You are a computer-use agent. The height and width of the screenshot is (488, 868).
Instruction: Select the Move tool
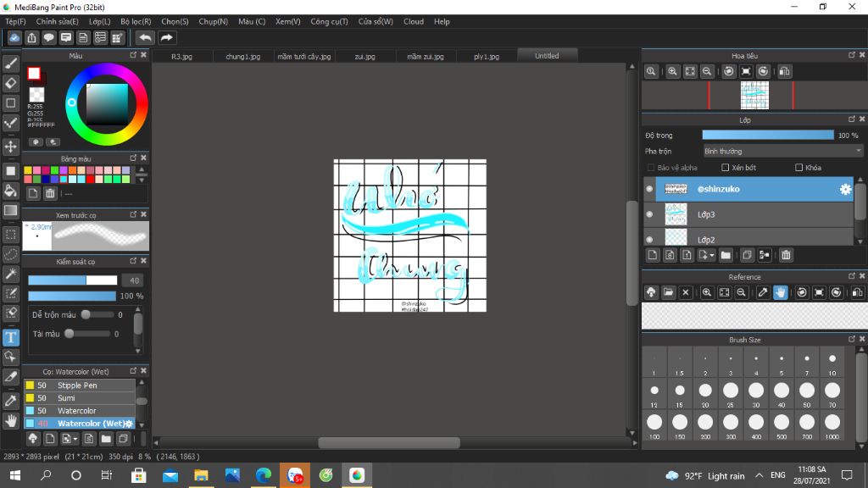coord(10,147)
